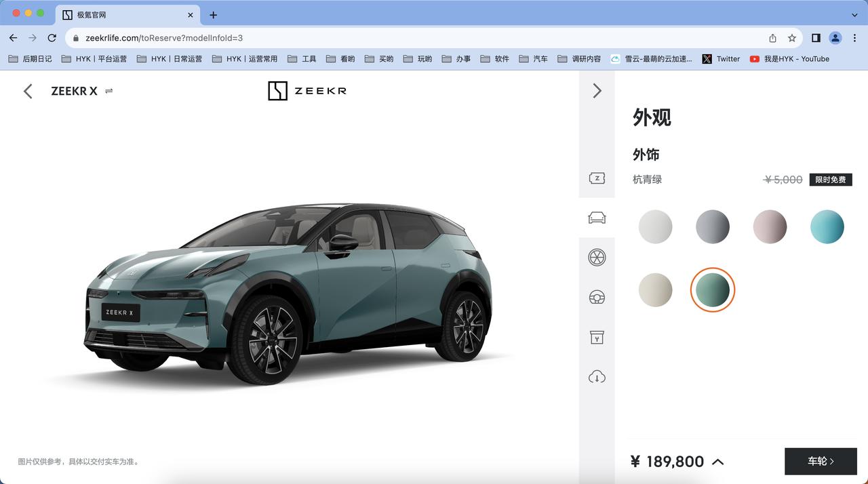The image size is (868, 484).
Task: Expand the price details next to ¥189,800
Action: tap(718, 462)
